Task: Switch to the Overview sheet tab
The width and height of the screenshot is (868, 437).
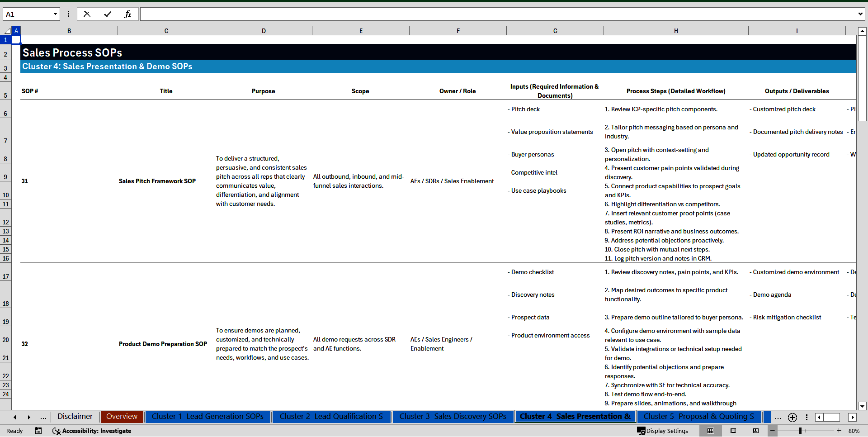Action: [122, 416]
